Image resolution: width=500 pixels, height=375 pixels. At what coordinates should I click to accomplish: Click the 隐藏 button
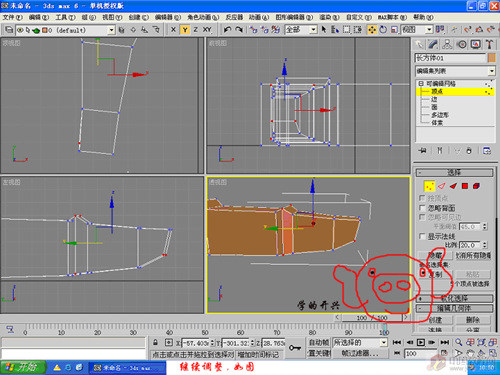435,255
